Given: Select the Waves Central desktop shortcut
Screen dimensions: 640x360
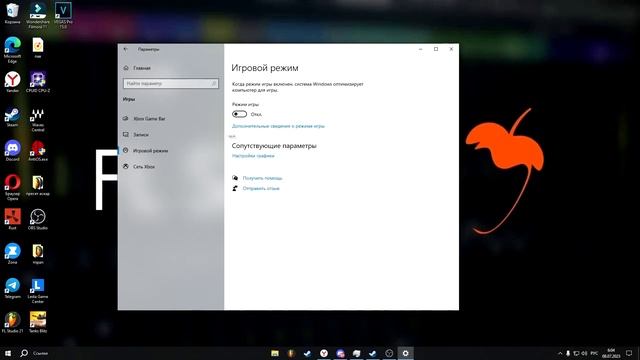Looking at the screenshot, I should point(38,120).
